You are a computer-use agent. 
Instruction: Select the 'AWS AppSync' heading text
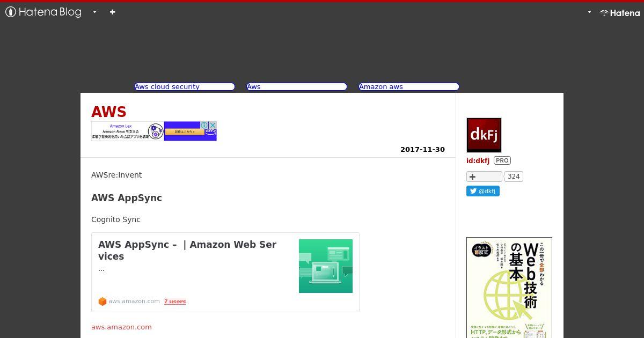[127, 198]
